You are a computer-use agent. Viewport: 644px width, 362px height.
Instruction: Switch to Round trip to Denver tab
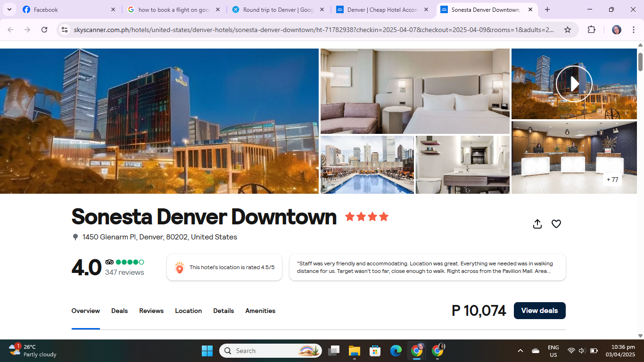pyautogui.click(x=278, y=9)
